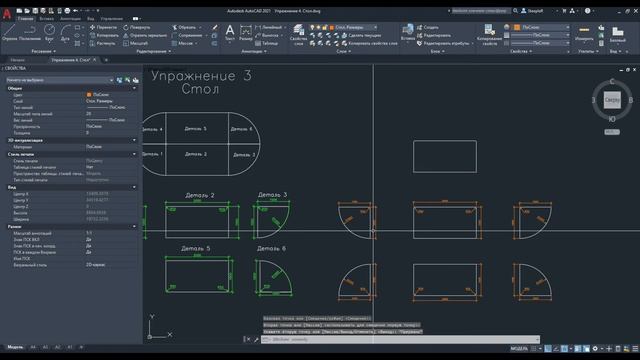Image resolution: width=640 pixels, height=360 pixels.
Task: Open the Аннотации ribbon tab
Action: (70, 19)
